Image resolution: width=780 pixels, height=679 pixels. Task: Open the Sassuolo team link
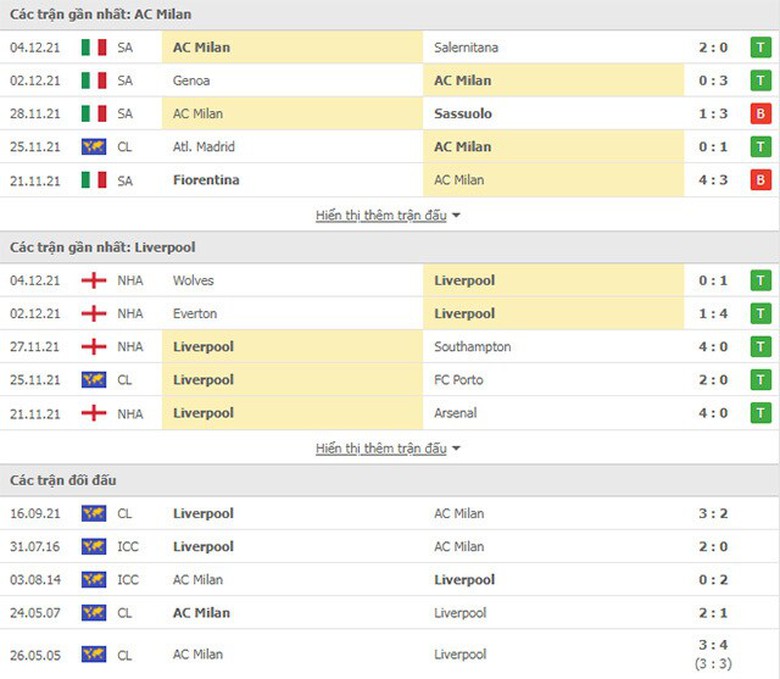(463, 114)
